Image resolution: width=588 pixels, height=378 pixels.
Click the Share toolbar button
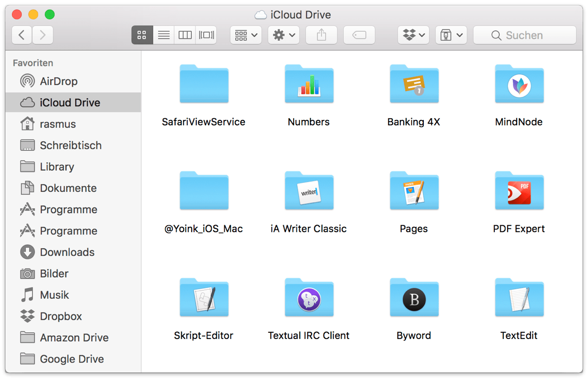coord(322,35)
